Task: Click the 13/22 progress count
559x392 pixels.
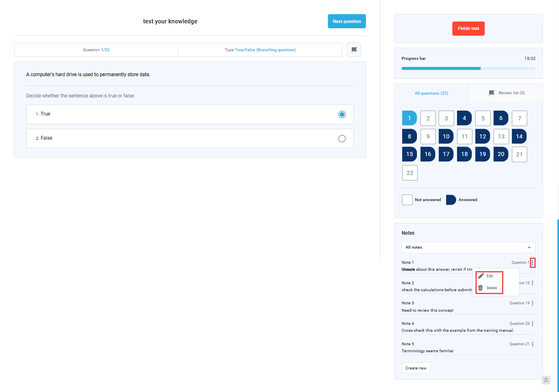Action: click(530, 59)
